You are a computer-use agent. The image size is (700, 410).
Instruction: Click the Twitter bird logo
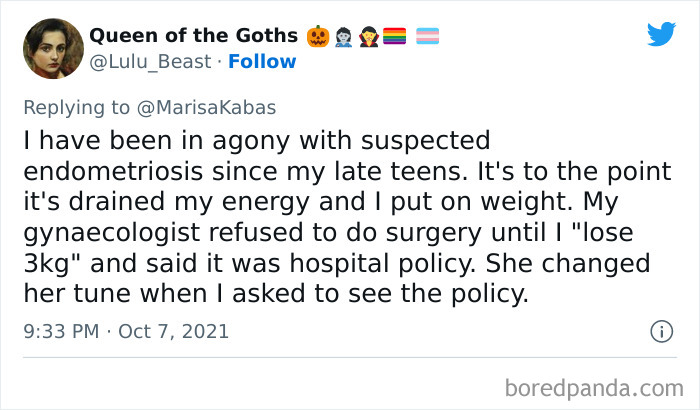[x=661, y=34]
